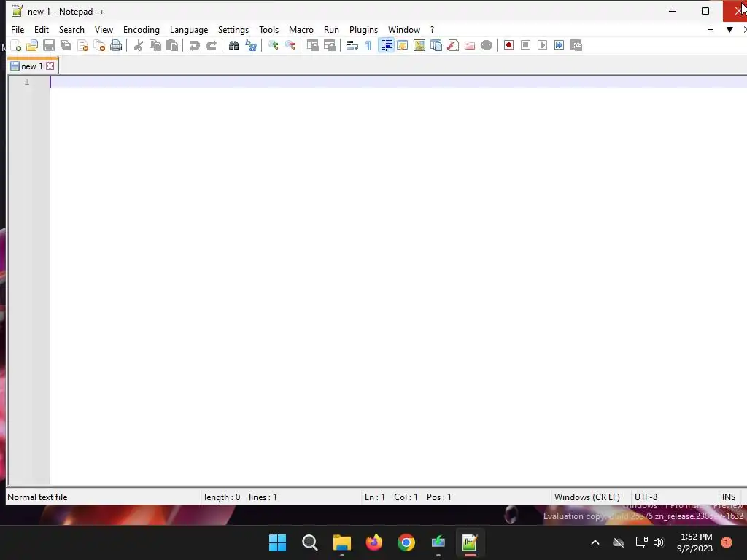Open Folder as Workspace toolbar icon
Viewport: 747px width, 560px height.
tap(470, 45)
